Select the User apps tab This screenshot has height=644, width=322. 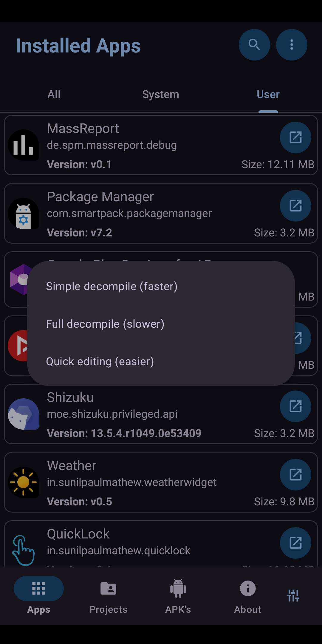pos(268,95)
